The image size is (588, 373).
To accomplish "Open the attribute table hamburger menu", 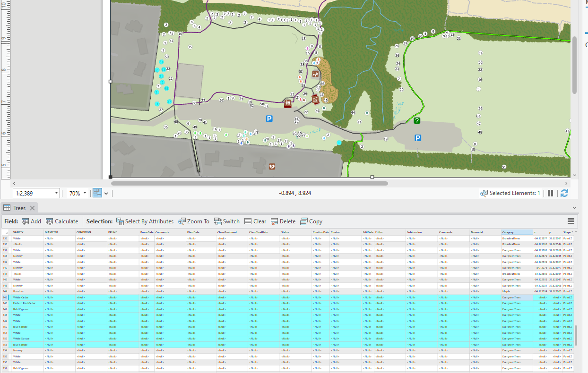I will [x=571, y=221].
